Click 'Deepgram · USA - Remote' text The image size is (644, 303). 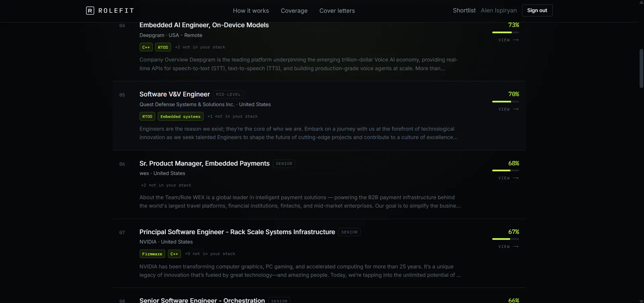pyautogui.click(x=171, y=35)
